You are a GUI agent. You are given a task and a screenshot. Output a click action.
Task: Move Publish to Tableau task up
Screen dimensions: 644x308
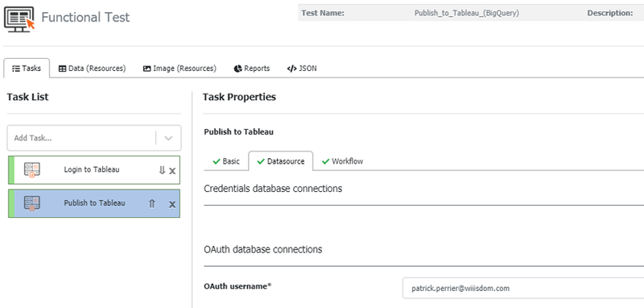pos(152,203)
